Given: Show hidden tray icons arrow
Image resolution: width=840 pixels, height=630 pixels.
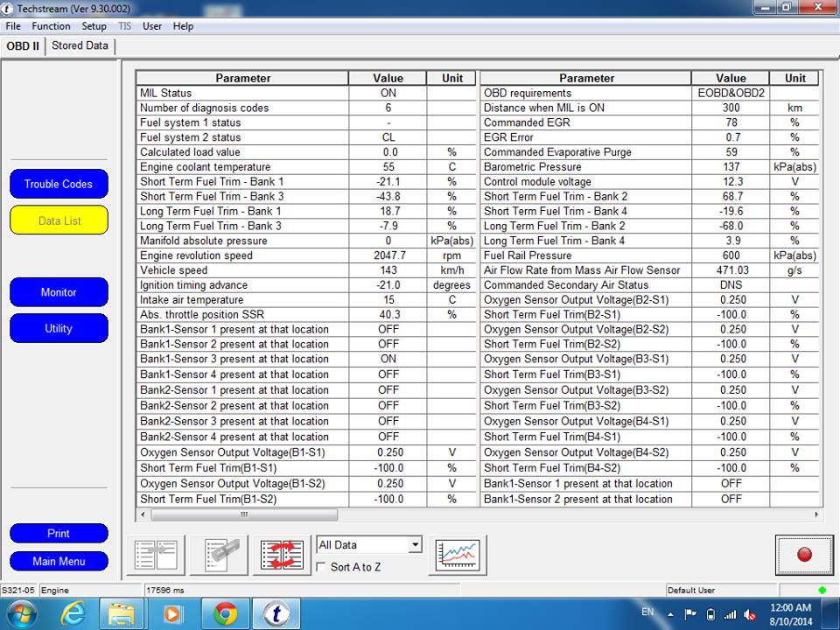Looking at the screenshot, I should 670,615.
